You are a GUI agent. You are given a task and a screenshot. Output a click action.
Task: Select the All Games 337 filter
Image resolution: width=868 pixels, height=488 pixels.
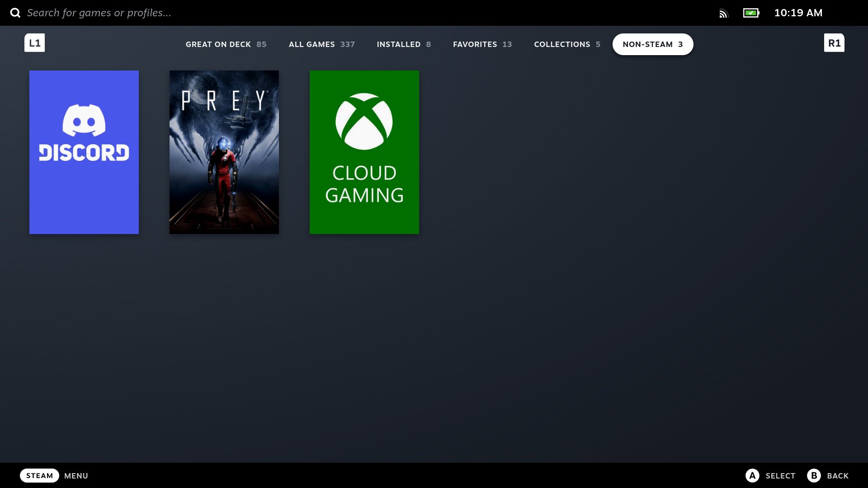pos(322,44)
